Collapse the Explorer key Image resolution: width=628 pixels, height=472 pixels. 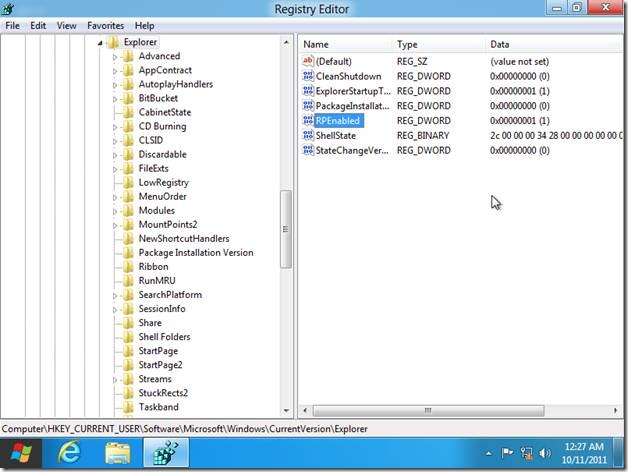point(100,42)
